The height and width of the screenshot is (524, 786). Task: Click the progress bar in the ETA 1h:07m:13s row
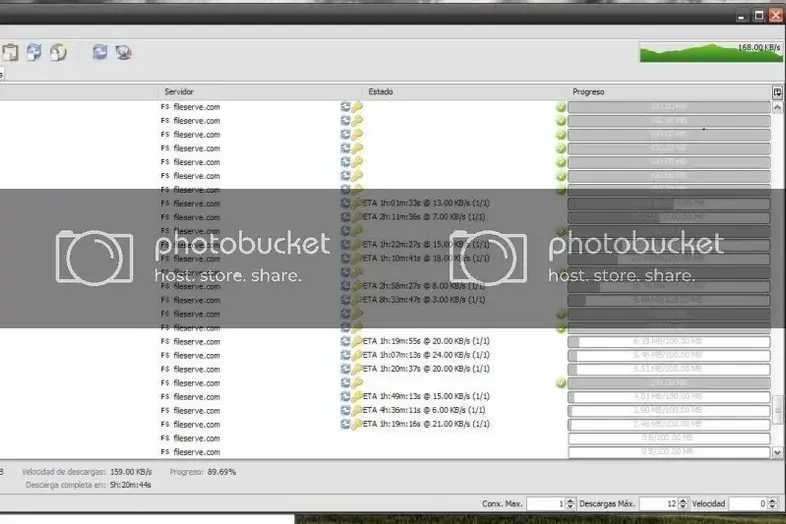coord(669,356)
